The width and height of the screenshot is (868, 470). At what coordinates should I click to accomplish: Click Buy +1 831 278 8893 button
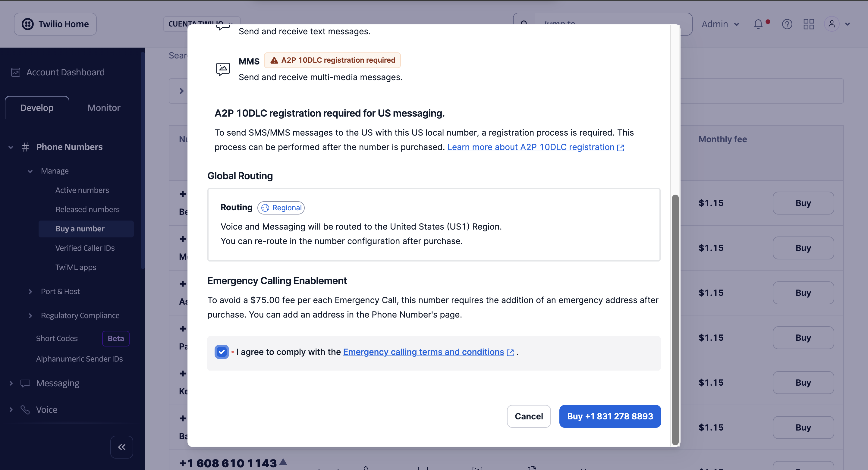coord(610,416)
